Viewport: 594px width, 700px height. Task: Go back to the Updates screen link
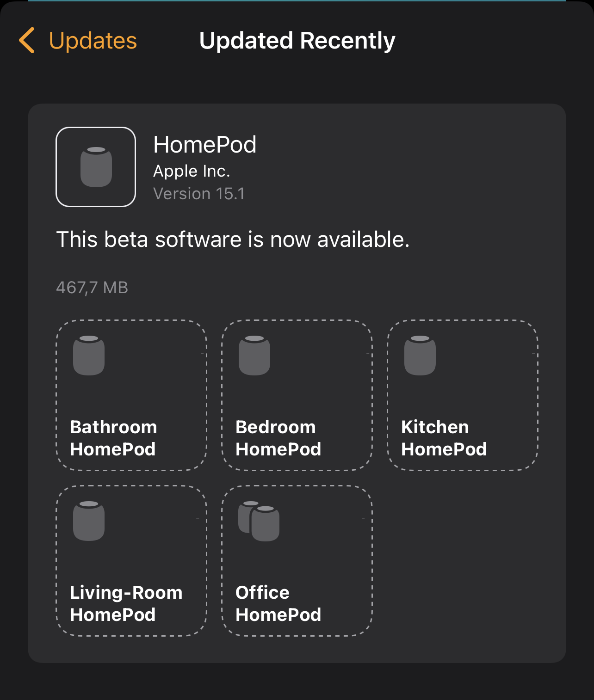coord(93,41)
